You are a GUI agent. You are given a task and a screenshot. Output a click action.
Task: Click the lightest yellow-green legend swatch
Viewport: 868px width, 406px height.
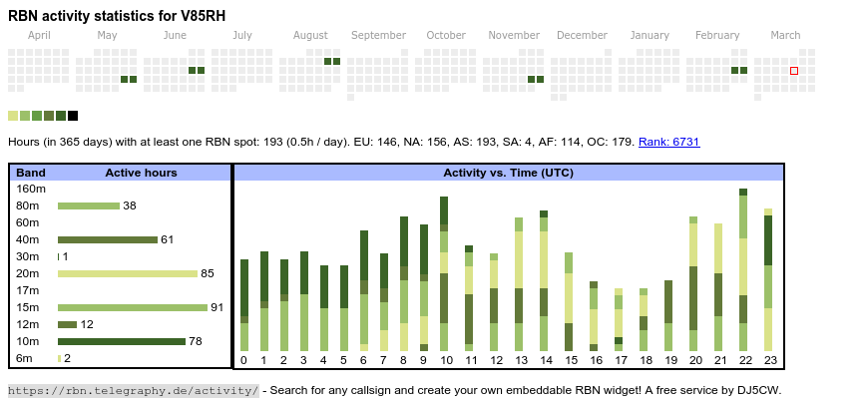(x=13, y=116)
